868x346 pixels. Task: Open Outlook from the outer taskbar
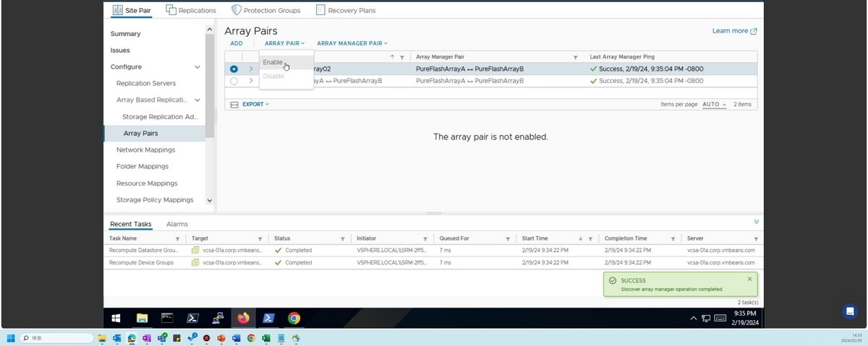(x=116, y=338)
